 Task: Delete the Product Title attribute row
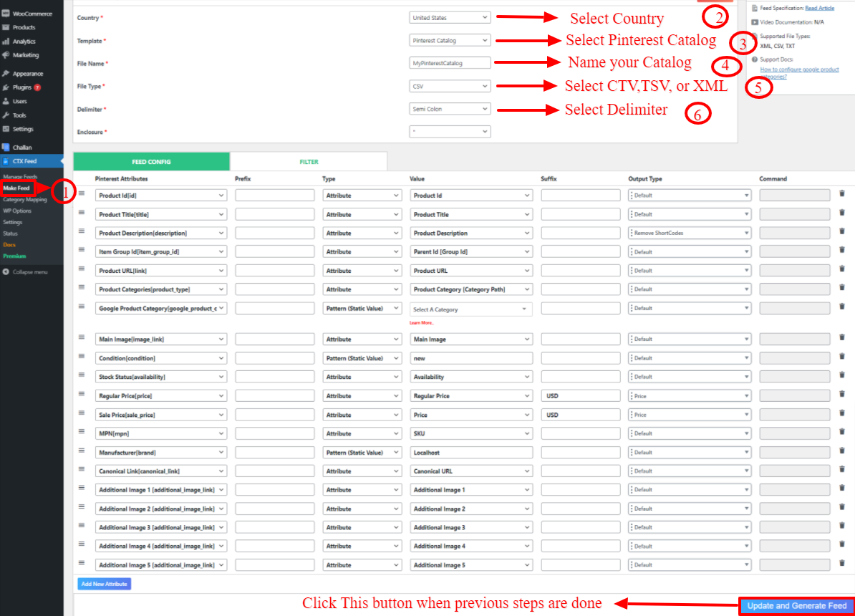(842, 213)
